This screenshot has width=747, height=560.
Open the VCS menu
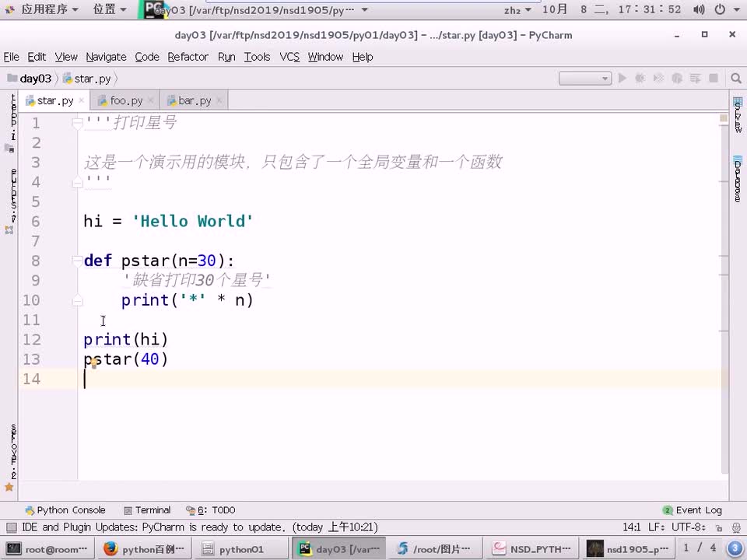[x=289, y=57]
